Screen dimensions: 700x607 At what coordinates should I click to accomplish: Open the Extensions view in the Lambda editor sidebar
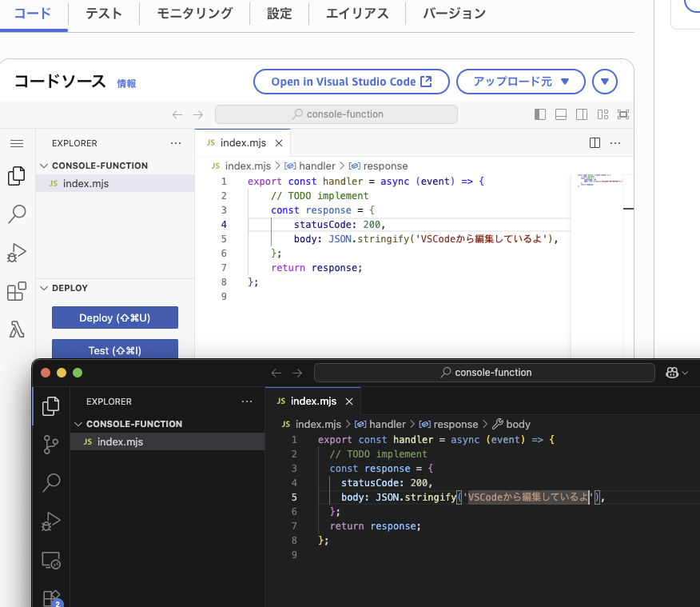click(x=17, y=291)
